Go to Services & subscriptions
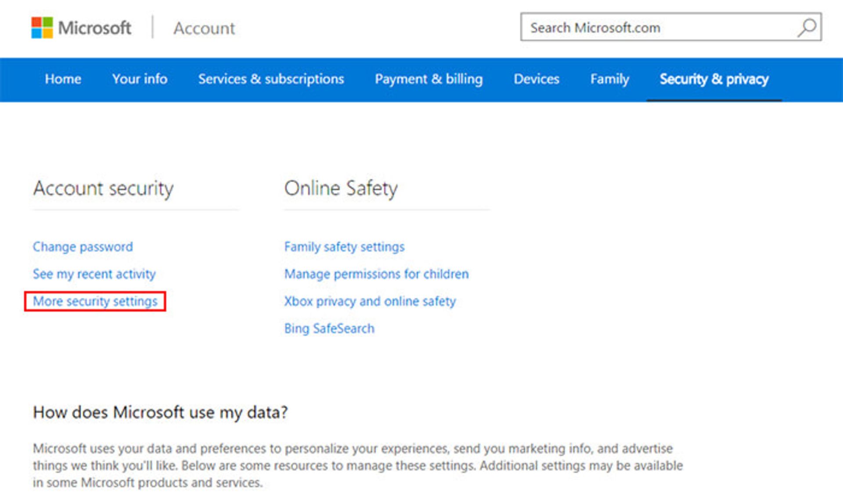 click(x=271, y=79)
